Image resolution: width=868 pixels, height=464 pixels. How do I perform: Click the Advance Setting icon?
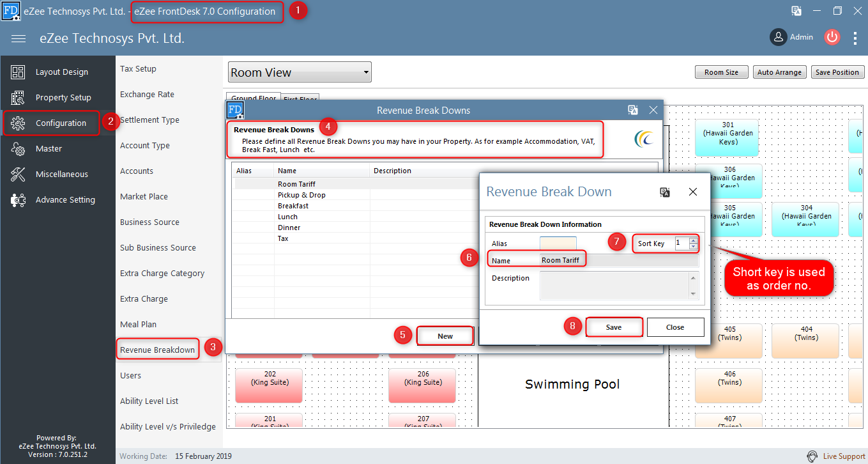pyautogui.click(x=18, y=200)
